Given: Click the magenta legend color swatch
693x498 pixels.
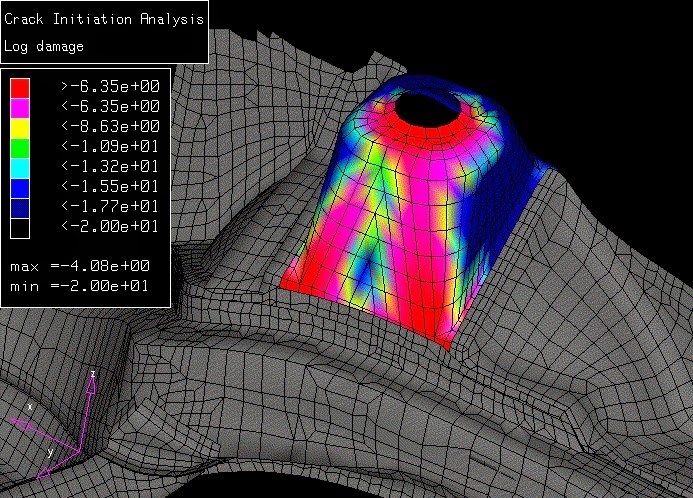Looking at the screenshot, I should coord(20,108).
